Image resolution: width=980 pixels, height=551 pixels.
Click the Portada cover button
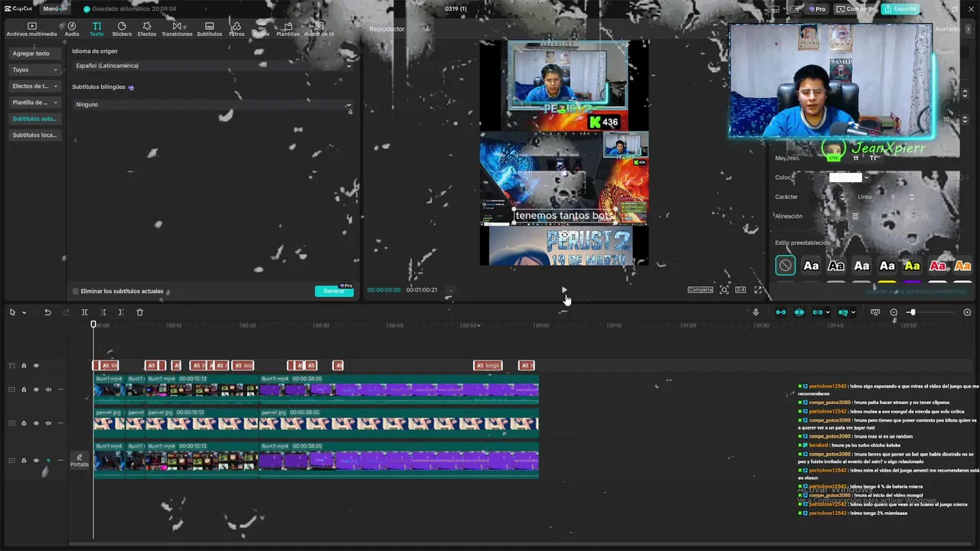click(80, 460)
